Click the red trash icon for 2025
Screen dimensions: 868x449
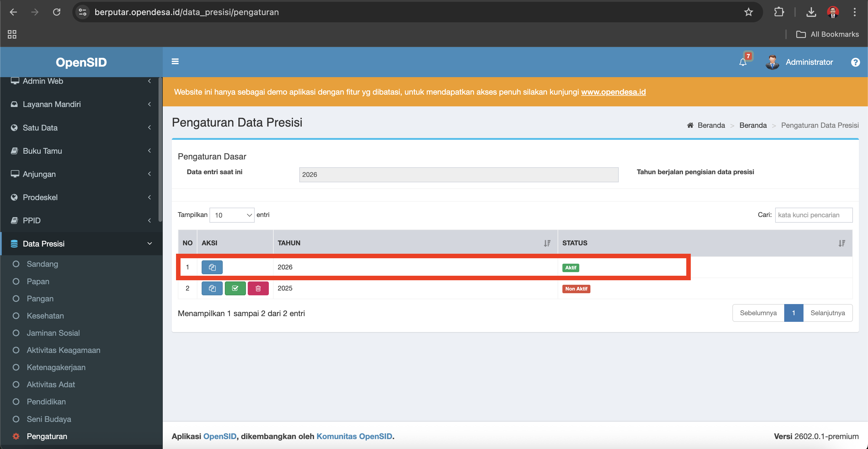pos(258,288)
